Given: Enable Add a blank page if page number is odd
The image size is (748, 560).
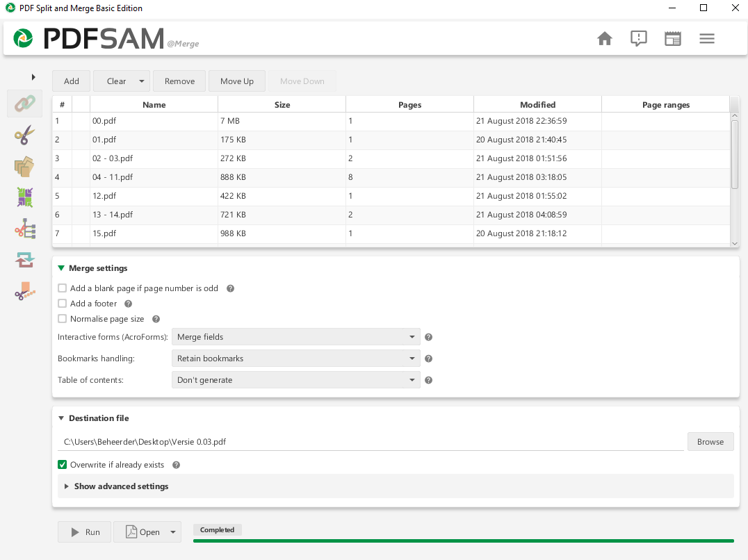Looking at the screenshot, I should [62, 288].
